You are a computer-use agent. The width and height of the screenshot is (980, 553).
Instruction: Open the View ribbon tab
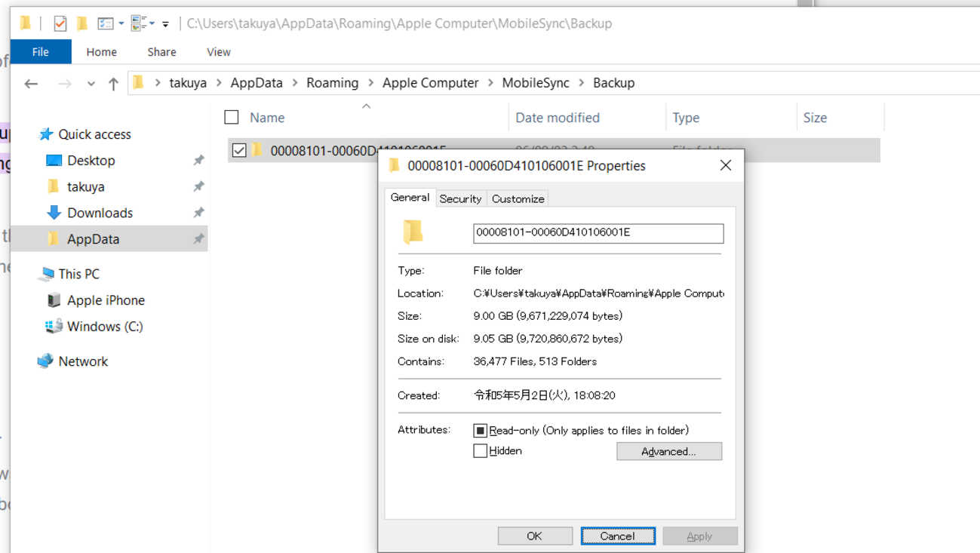218,52
